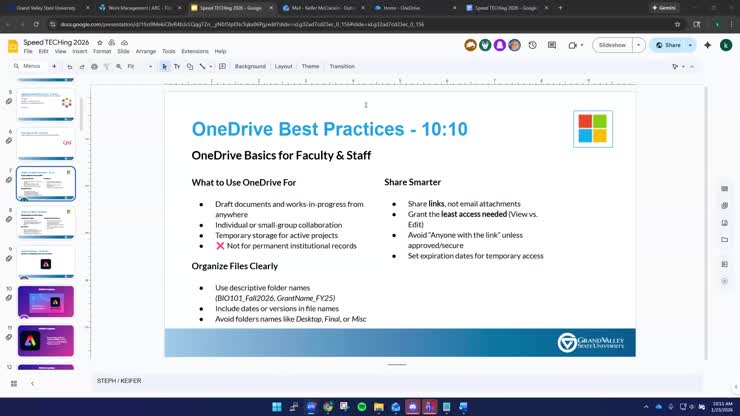The width and height of the screenshot is (740, 416).
Task: Open the Theme panel
Action: [310, 67]
